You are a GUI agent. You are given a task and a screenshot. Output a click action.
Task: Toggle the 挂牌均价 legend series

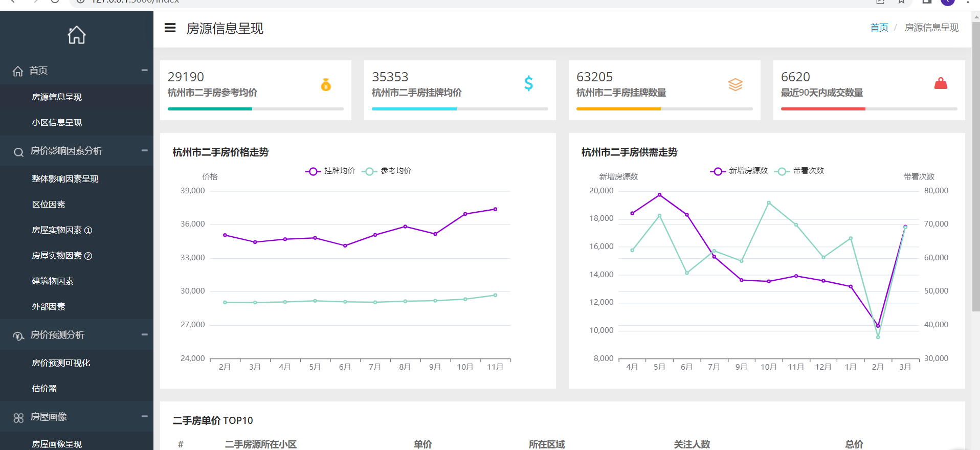[330, 171]
